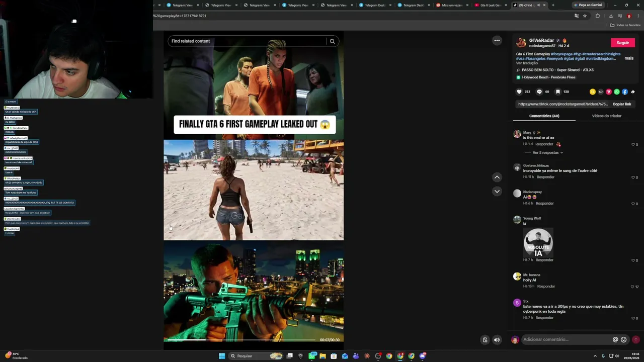The height and width of the screenshot is (362, 644).
Task: Open File Explorer from the taskbar
Action: pos(323,356)
